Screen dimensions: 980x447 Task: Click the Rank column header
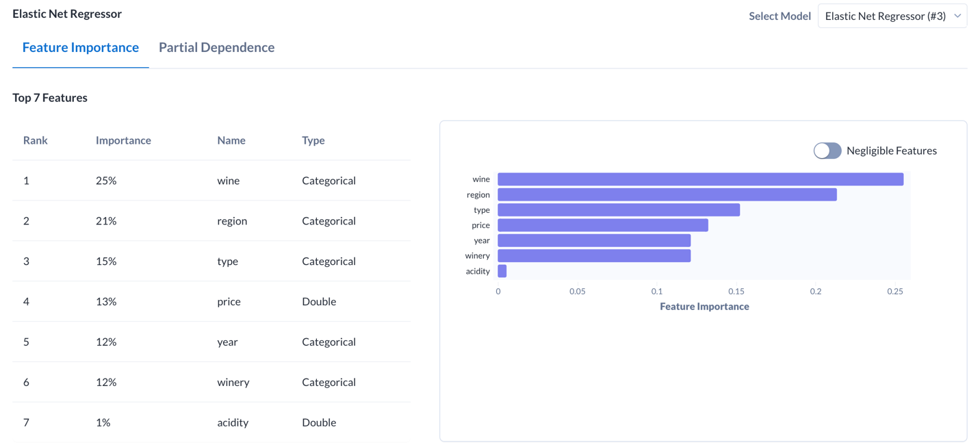[x=36, y=140]
